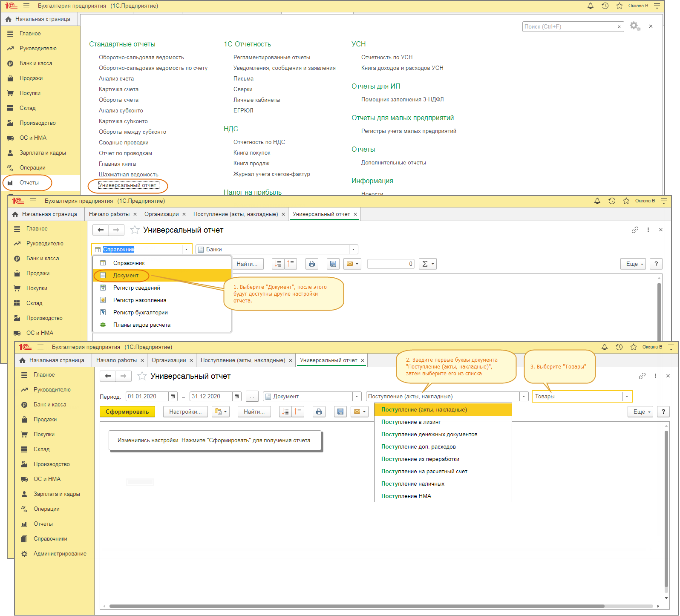Click the Поиск (Ctrl+F) search field
Screen dimensions: 680x616
point(568,27)
